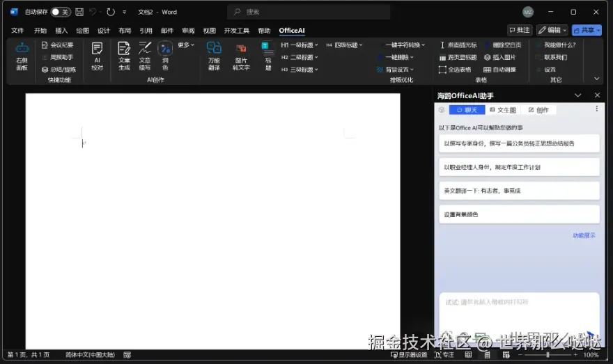
Task: Click the 前面插光标 command
Action: [458, 45]
